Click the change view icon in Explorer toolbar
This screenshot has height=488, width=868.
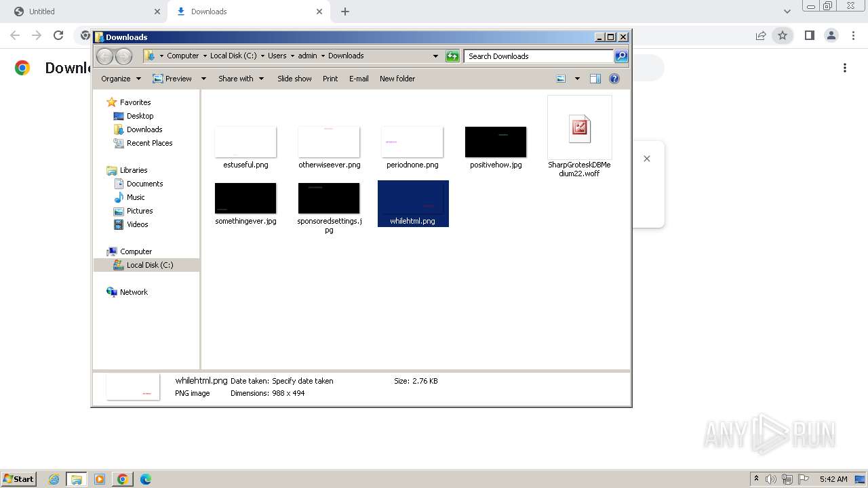tap(561, 79)
